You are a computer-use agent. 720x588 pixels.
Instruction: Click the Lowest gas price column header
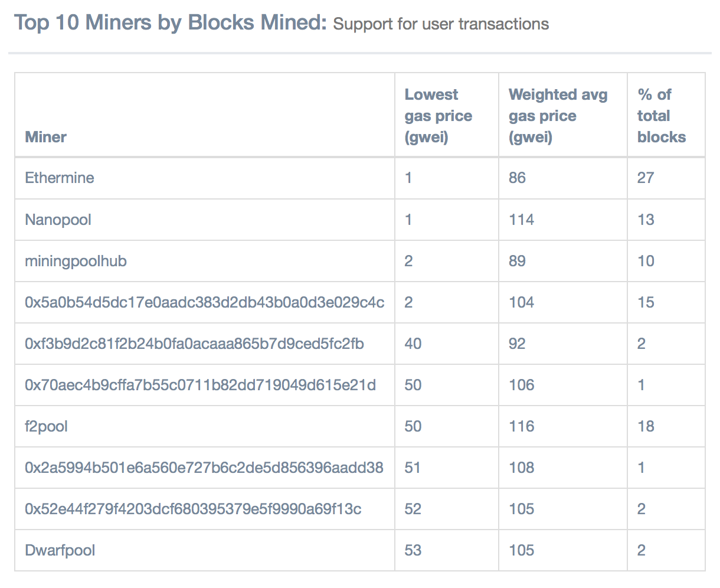click(438, 116)
